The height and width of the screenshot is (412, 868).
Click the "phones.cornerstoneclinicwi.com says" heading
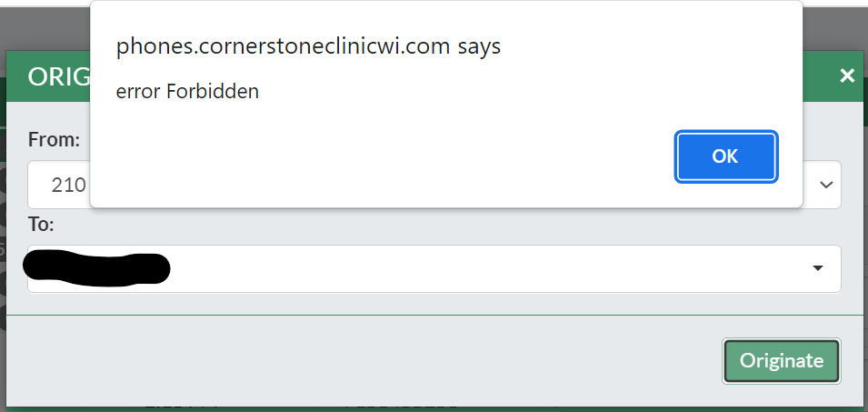(x=308, y=46)
